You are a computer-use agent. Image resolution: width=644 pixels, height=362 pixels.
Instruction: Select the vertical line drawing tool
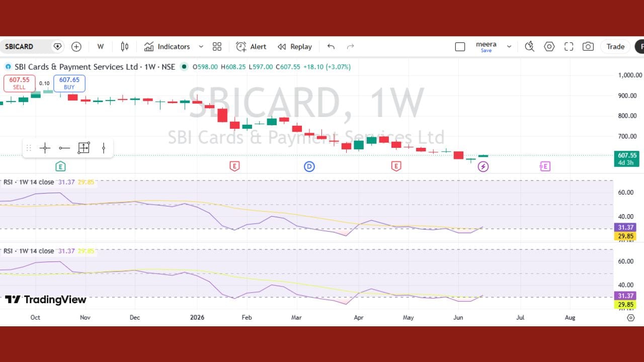[x=104, y=148]
